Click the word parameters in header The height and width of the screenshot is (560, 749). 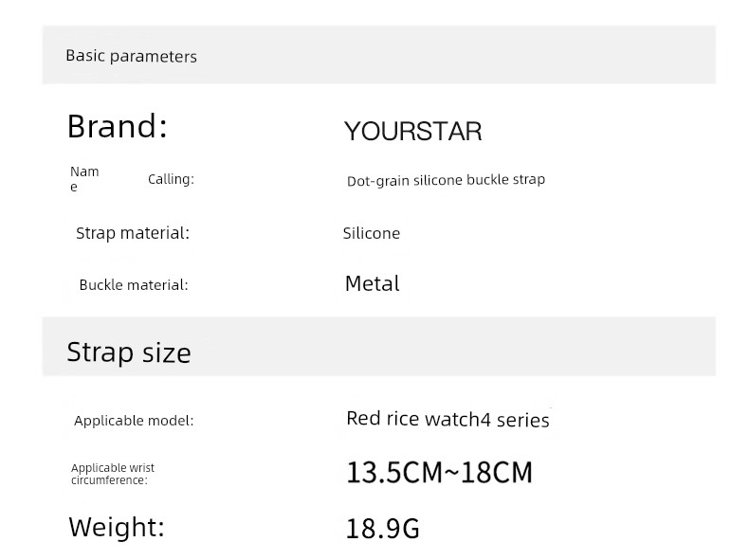point(154,57)
